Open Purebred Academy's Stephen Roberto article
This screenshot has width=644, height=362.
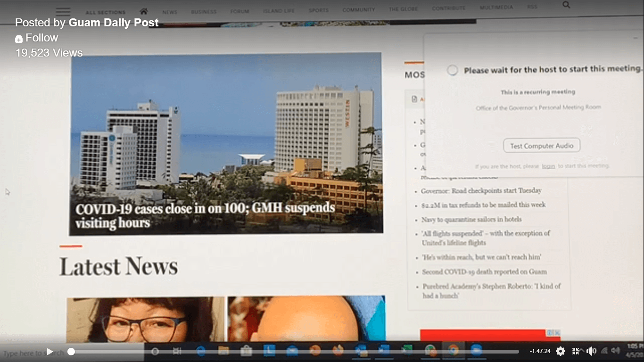(x=491, y=291)
